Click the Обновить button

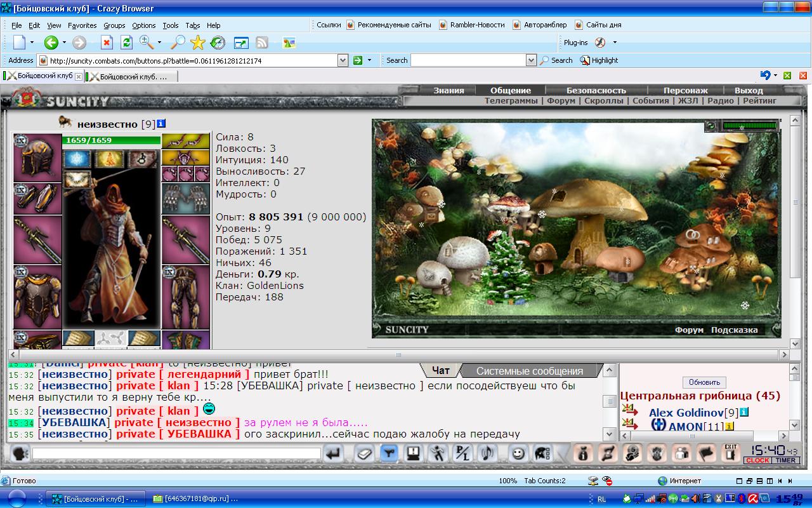[704, 382]
